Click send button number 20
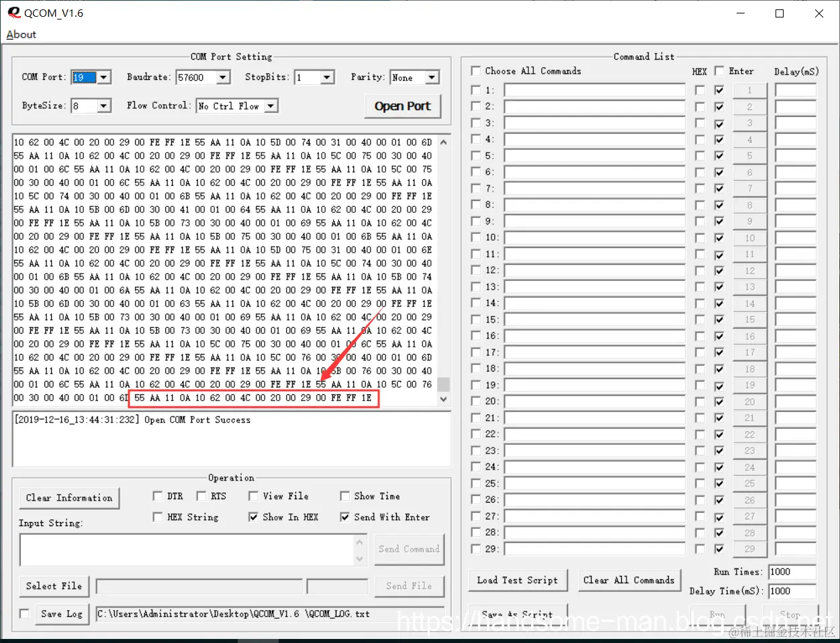The image size is (840, 643). (750, 402)
